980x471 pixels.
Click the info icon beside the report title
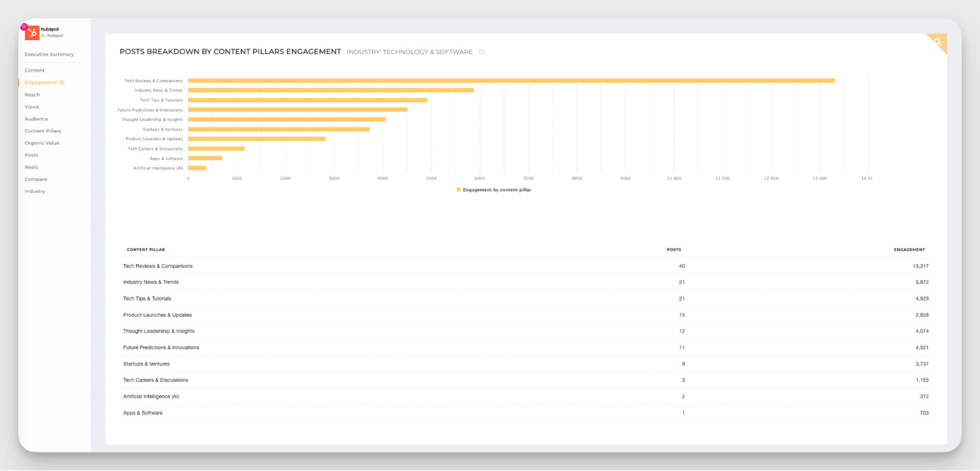[x=481, y=51]
